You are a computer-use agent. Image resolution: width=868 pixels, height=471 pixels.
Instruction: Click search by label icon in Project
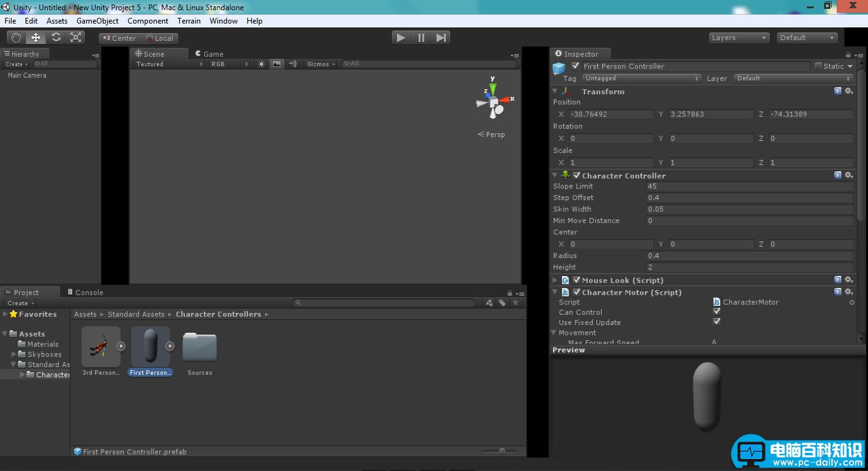point(502,303)
